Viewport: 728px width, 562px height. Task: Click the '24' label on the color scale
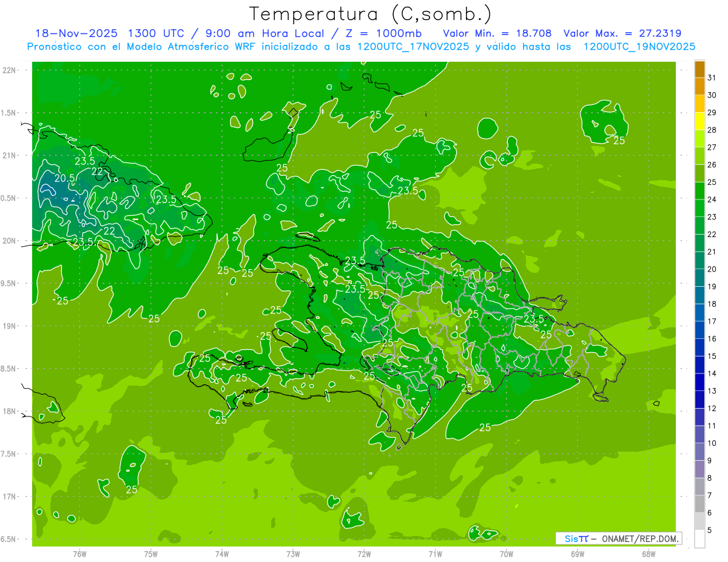[712, 199]
